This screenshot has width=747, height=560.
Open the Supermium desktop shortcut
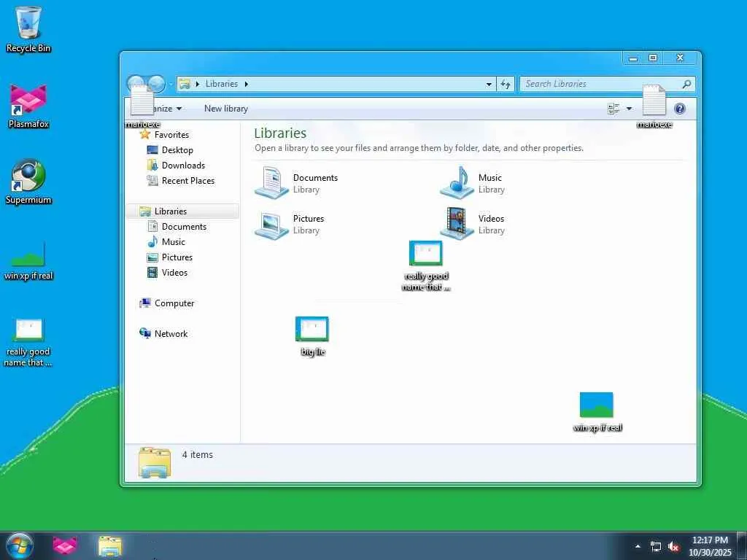pyautogui.click(x=28, y=182)
